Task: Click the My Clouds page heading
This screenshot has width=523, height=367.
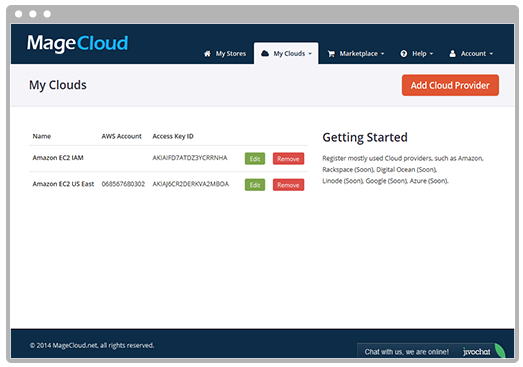Action: pyautogui.click(x=58, y=85)
